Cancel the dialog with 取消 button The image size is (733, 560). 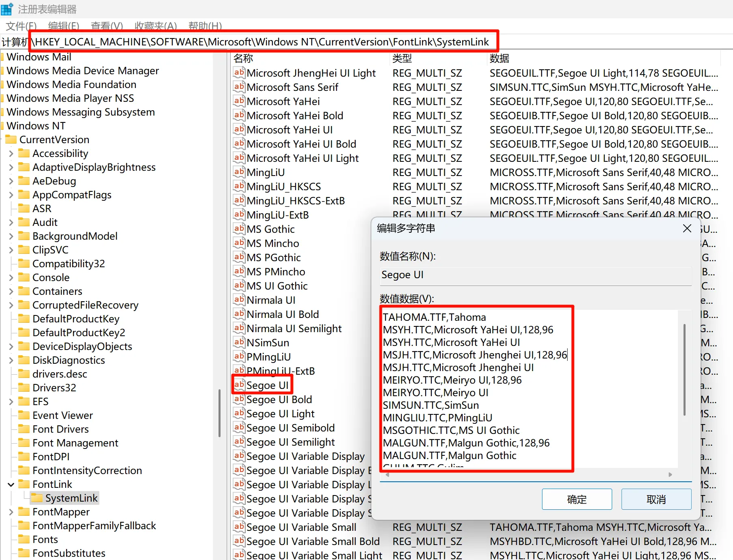coord(656,499)
